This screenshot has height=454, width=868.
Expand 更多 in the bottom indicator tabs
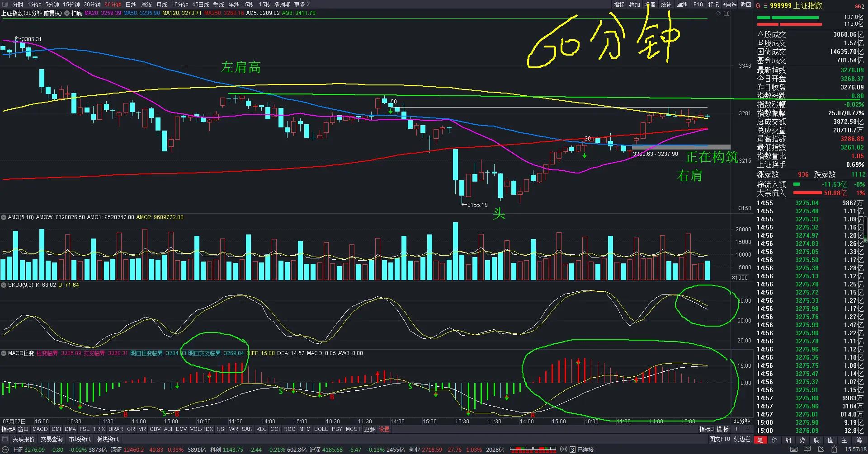click(369, 429)
